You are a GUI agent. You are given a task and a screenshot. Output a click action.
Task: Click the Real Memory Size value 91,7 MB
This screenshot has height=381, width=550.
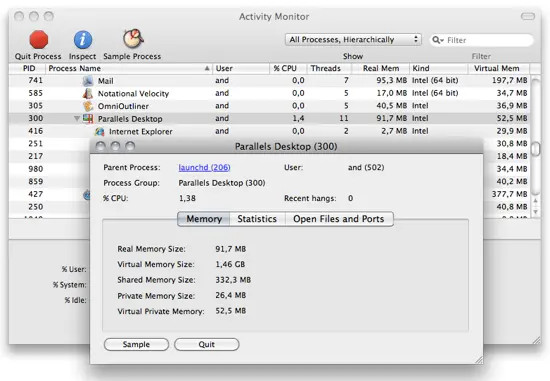tap(230, 249)
